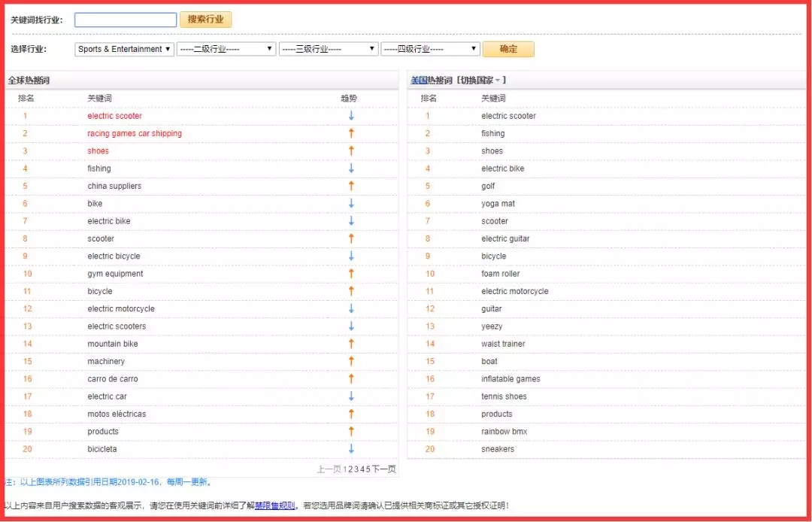Click the 确定 confirm button
Viewport: 812px width, 522px height.
[x=508, y=49]
